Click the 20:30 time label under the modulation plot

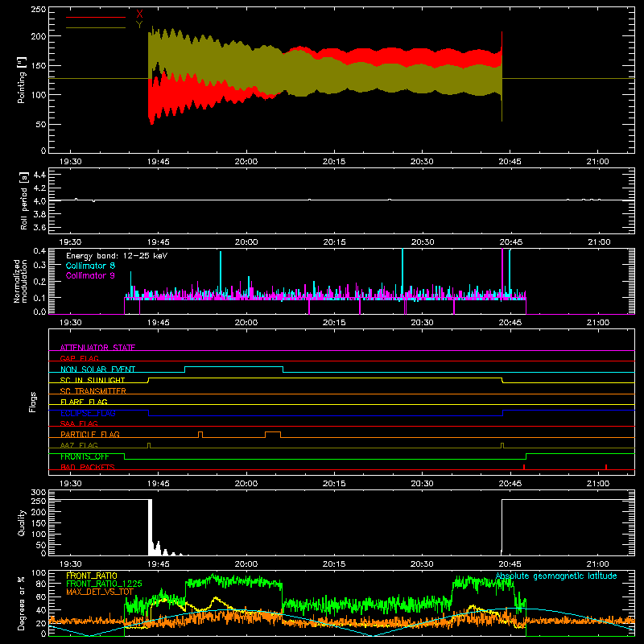point(422,323)
